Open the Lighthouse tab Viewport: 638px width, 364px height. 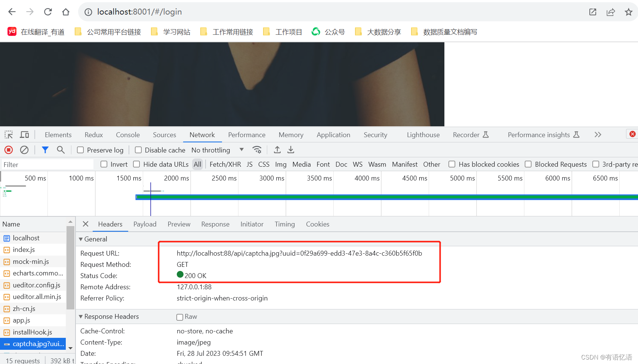[423, 135]
